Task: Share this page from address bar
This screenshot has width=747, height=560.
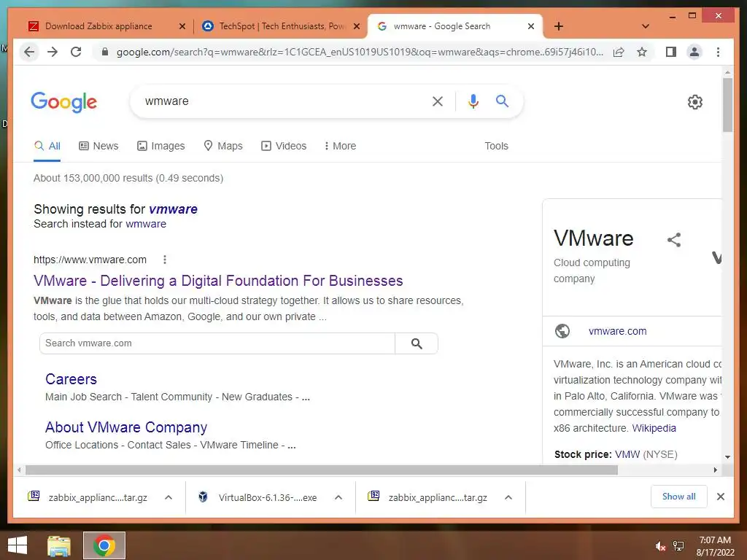Action: tap(619, 52)
